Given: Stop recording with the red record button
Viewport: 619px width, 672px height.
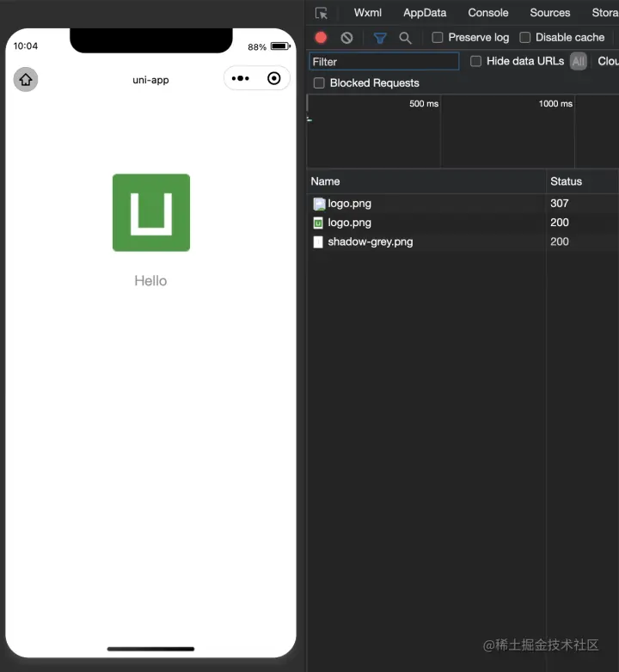Looking at the screenshot, I should [321, 38].
